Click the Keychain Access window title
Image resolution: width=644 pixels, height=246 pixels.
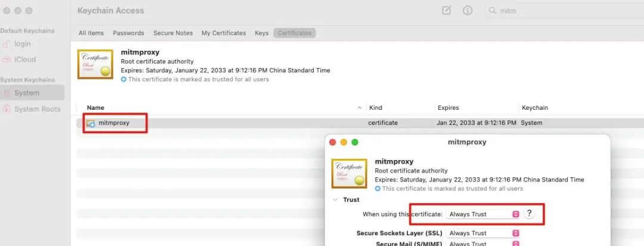click(111, 11)
